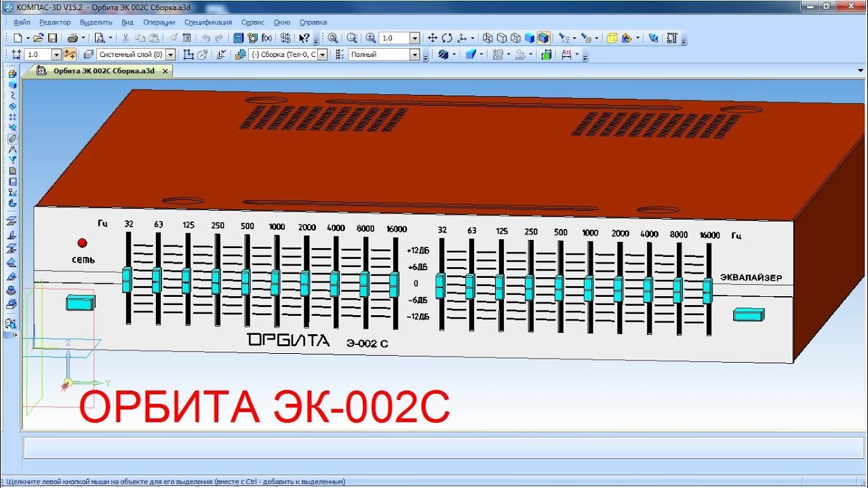This screenshot has height=488, width=868.
Task: Open the variables f(x) tool
Action: coord(267,38)
